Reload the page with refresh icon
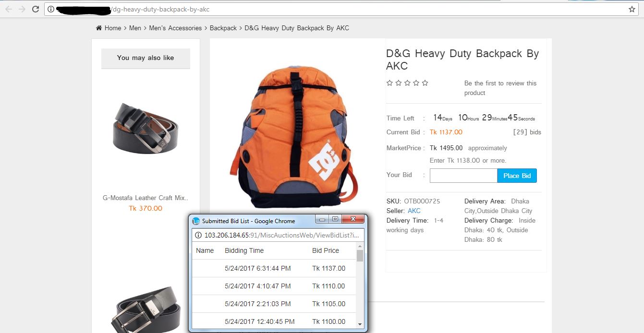644x333 pixels. click(x=36, y=9)
